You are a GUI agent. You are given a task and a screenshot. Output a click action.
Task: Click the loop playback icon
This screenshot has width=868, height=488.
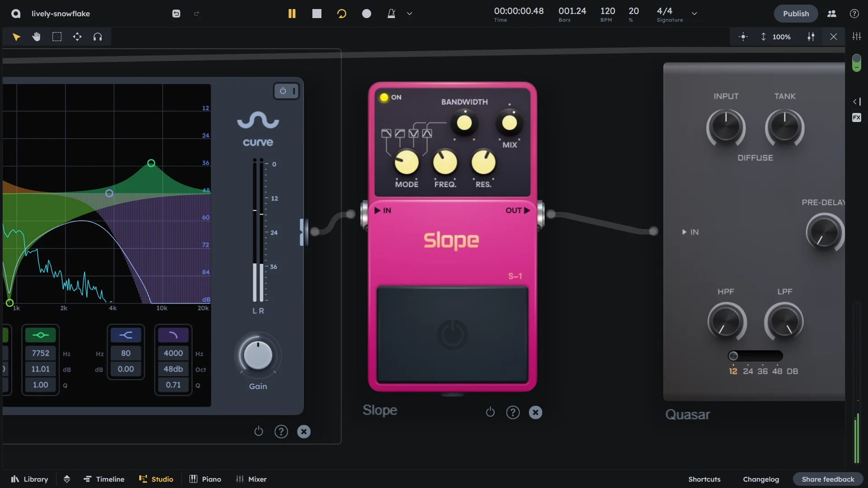[342, 14]
